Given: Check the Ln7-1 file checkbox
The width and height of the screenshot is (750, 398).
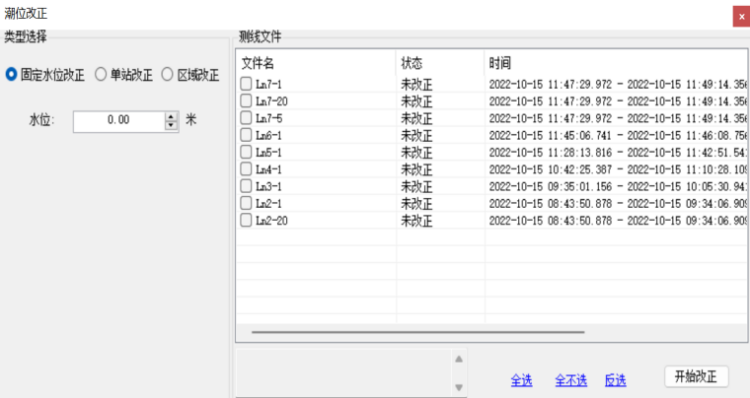Looking at the screenshot, I should point(246,84).
